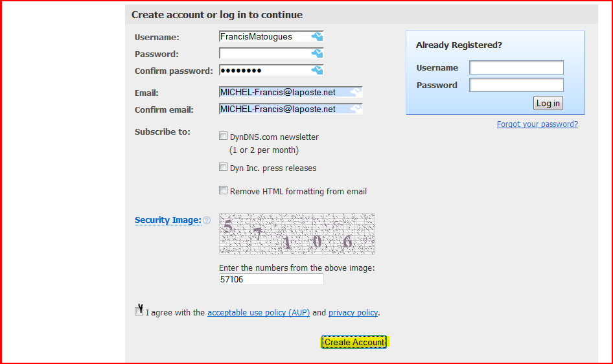Click the password manager icon in Password field
613x364 pixels.
(x=317, y=53)
